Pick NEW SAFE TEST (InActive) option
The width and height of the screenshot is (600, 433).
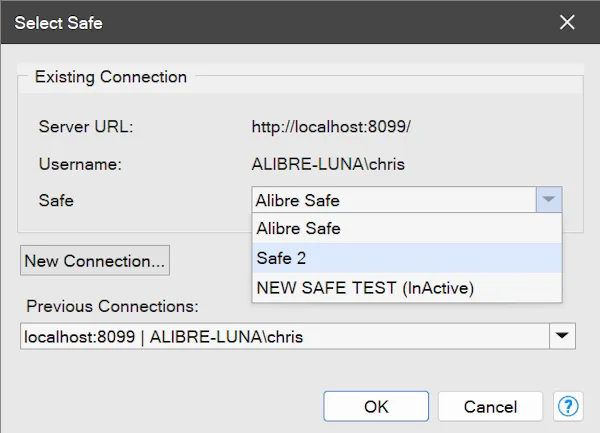(x=407, y=288)
